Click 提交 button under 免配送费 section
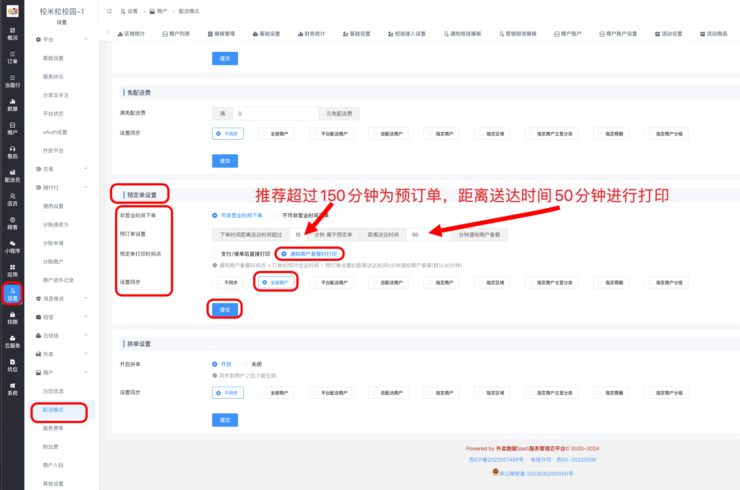 coord(224,160)
